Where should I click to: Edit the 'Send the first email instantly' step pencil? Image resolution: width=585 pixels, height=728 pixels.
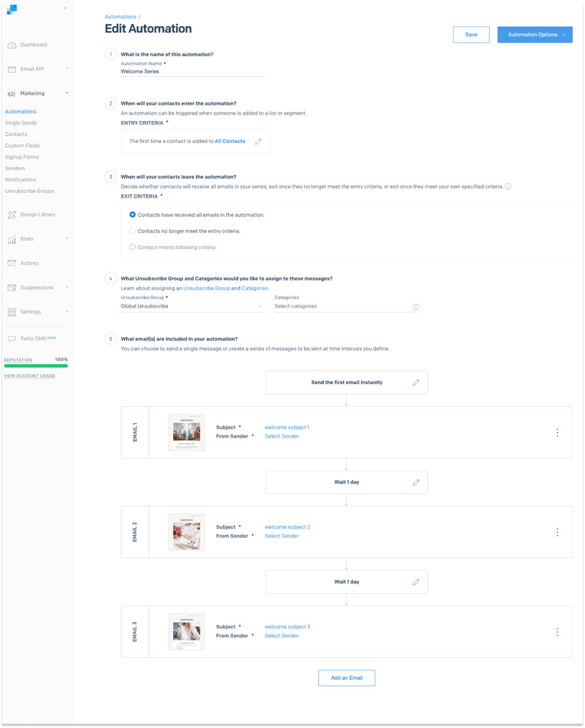click(416, 382)
